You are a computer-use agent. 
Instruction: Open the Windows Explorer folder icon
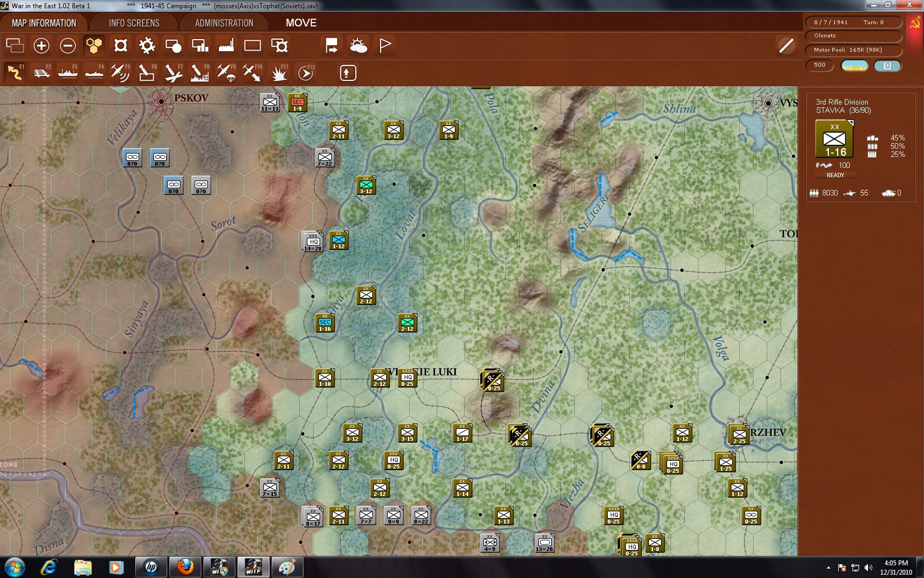[x=82, y=567]
